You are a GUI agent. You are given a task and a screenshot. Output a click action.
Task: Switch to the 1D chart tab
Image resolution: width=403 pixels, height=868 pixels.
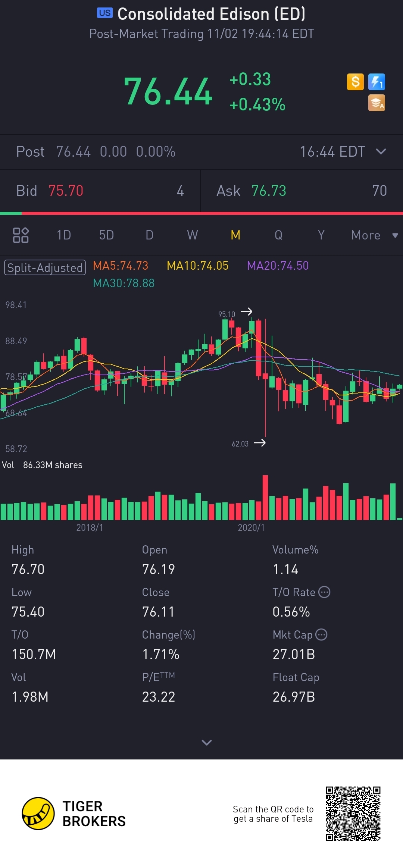[x=64, y=235]
